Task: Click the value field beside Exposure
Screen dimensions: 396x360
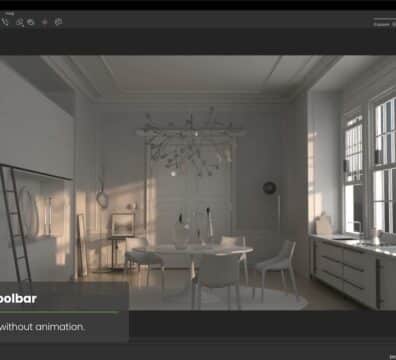Action: click(394, 24)
